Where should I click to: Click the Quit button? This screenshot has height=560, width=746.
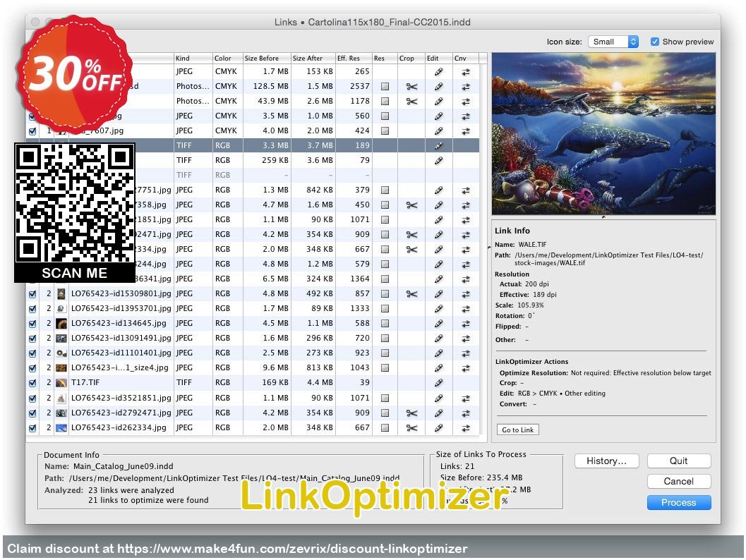click(678, 461)
